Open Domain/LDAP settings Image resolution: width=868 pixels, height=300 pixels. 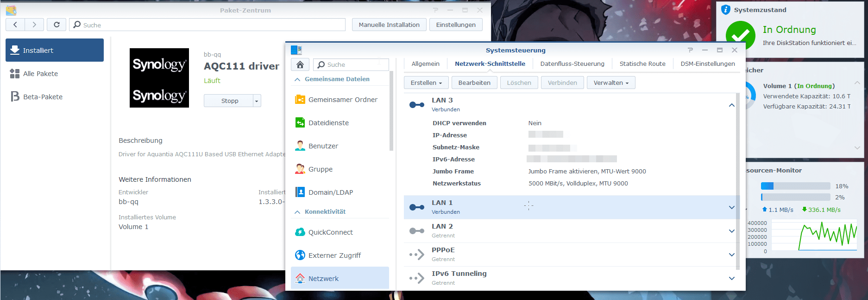[x=340, y=192]
